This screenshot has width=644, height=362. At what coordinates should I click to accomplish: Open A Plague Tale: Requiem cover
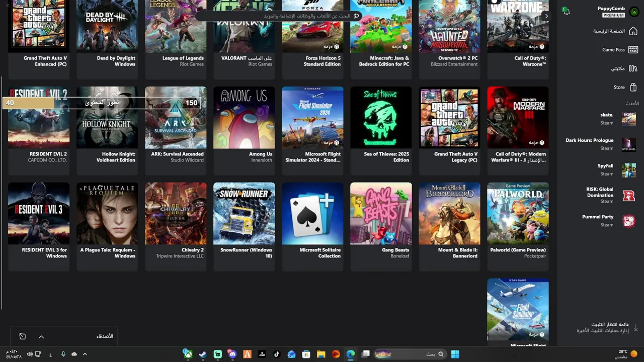[107, 214]
